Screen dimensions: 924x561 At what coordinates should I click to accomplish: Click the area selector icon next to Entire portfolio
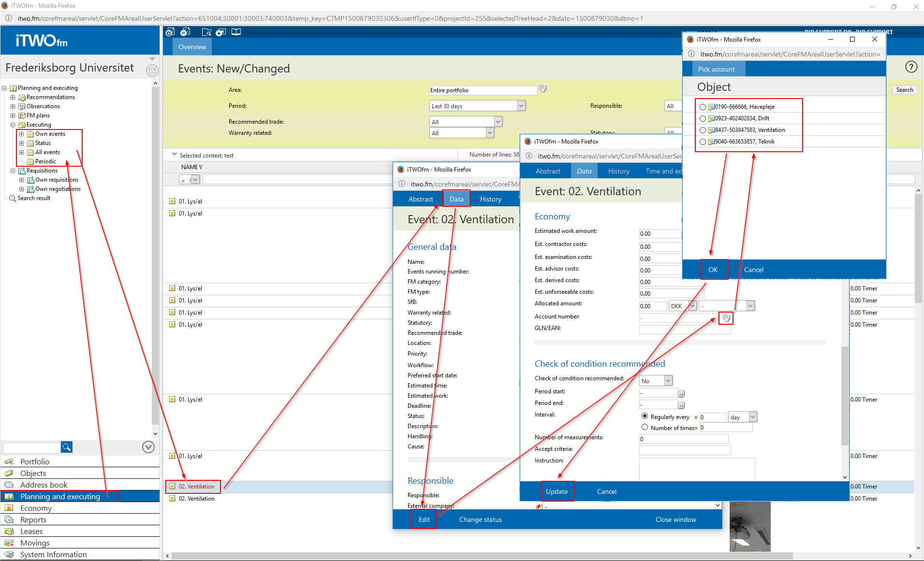coord(543,89)
